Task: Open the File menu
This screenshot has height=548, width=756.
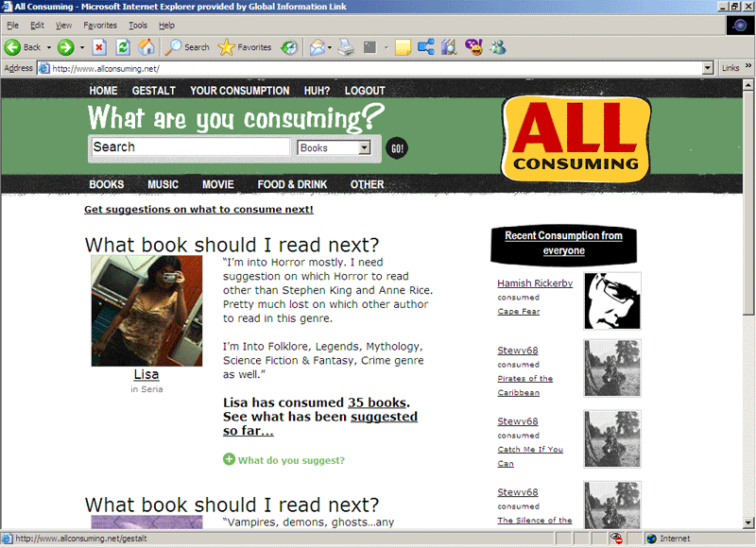Action: pyautogui.click(x=12, y=26)
